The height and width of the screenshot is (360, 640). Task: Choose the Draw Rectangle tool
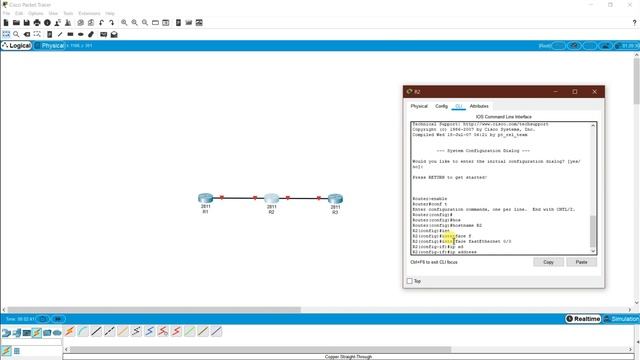[70, 34]
